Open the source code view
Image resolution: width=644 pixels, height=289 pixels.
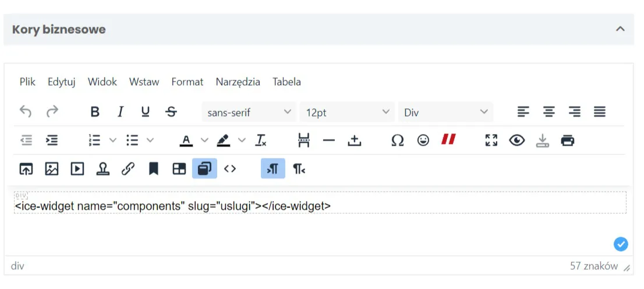tap(230, 168)
